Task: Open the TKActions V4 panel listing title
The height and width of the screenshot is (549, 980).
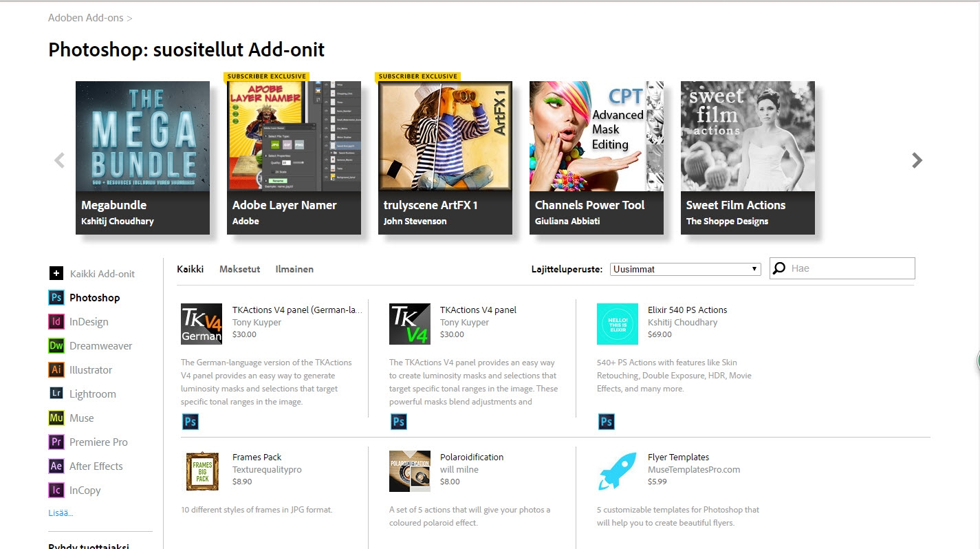Action: coord(478,310)
